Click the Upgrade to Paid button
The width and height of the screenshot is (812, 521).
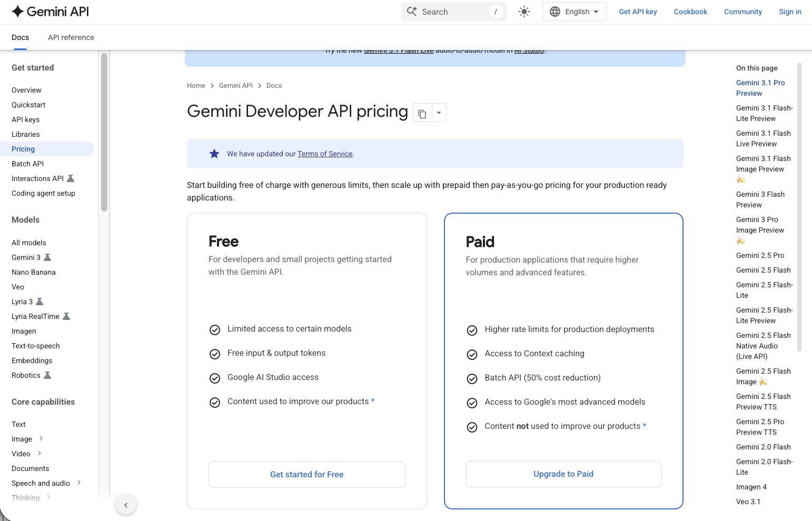[563, 474]
